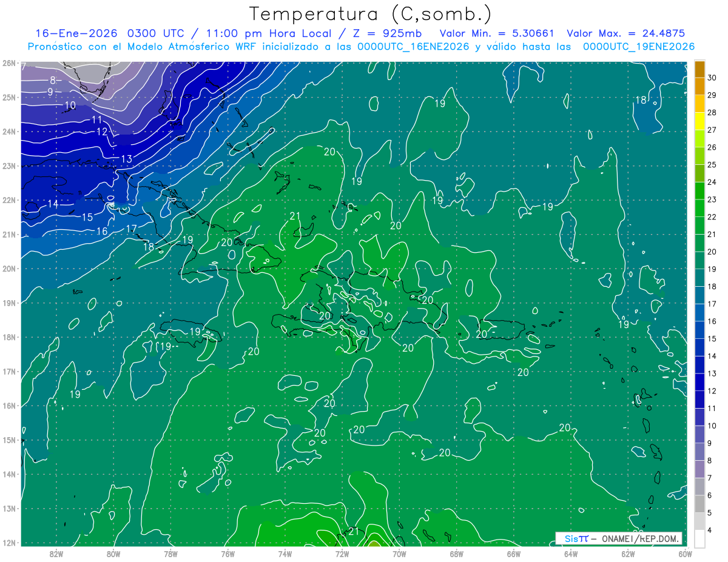Click the longitude axis label 78W

(x=170, y=554)
